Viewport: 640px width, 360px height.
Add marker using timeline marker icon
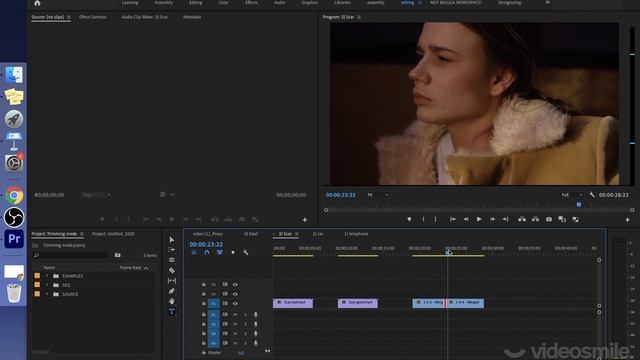(x=233, y=253)
